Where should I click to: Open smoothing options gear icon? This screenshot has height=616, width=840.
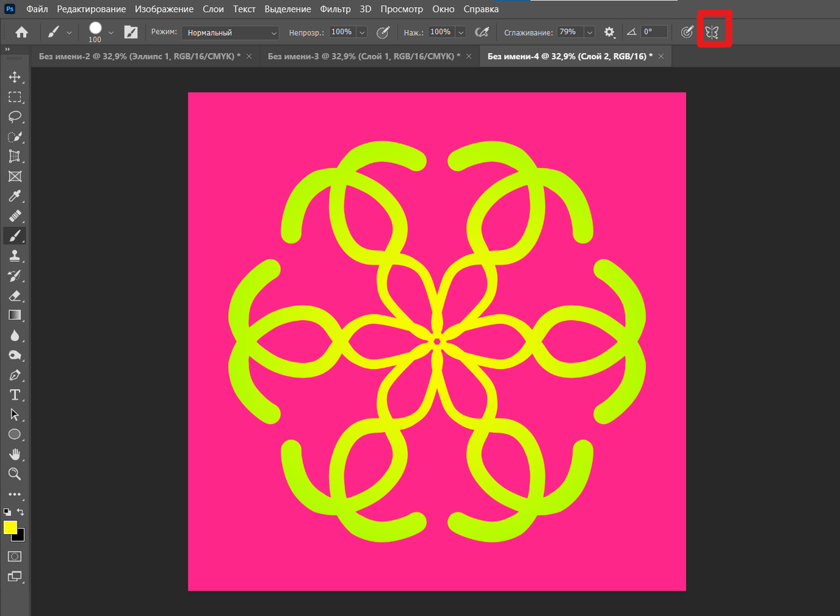pyautogui.click(x=610, y=32)
